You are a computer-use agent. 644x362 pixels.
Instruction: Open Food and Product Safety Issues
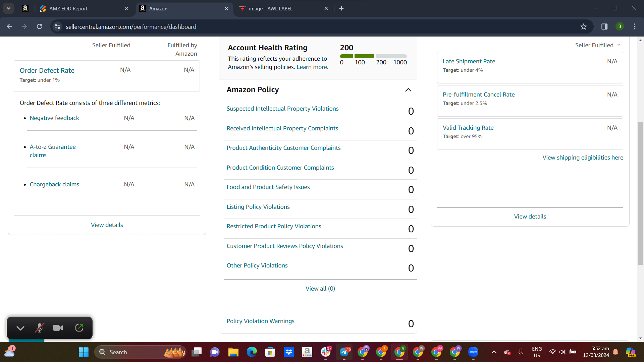point(268,187)
